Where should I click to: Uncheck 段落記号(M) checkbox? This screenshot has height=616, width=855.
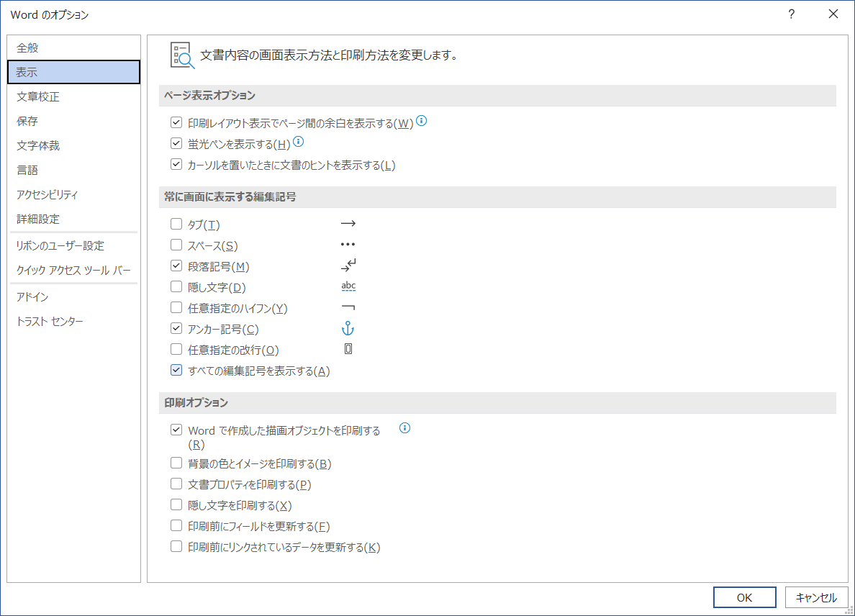pos(176,266)
